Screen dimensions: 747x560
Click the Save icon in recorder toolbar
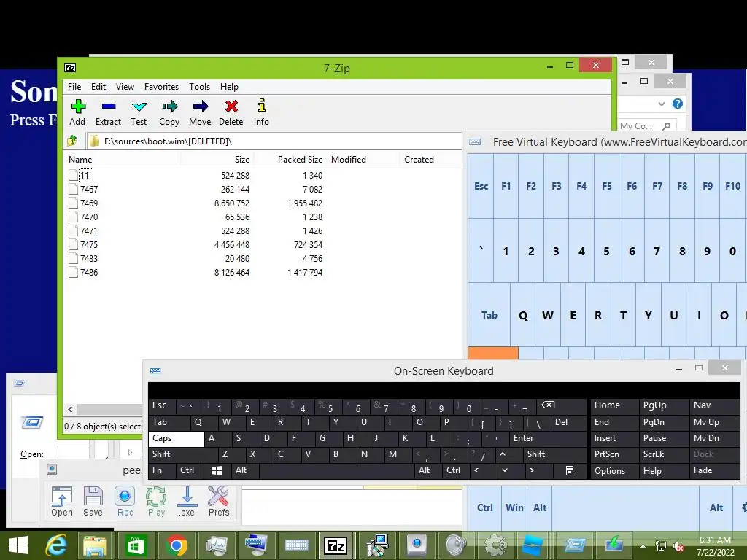[93, 502]
